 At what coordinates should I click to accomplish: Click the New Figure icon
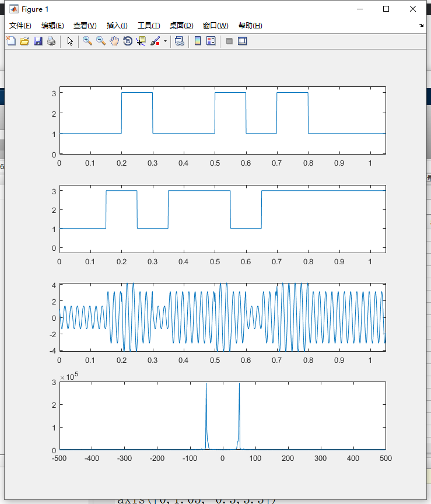pyautogui.click(x=11, y=41)
